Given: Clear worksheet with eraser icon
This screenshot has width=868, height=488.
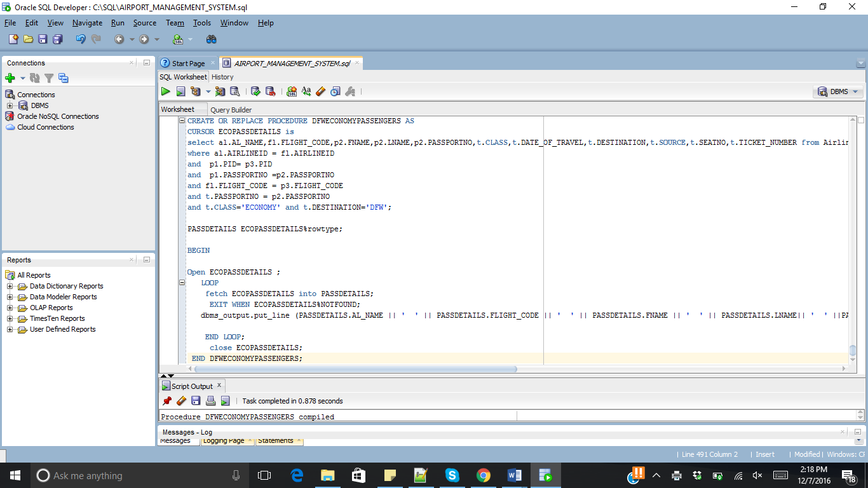Looking at the screenshot, I should pyautogui.click(x=320, y=91).
